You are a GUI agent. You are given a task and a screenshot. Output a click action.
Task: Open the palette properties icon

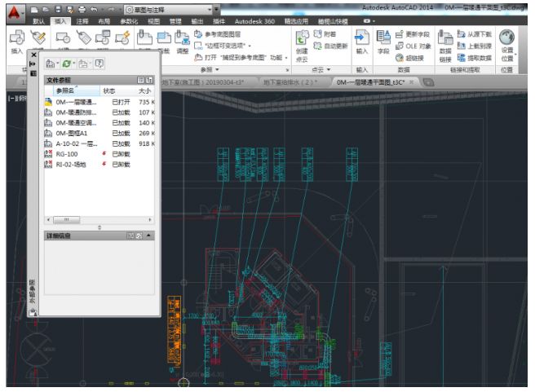33,73
